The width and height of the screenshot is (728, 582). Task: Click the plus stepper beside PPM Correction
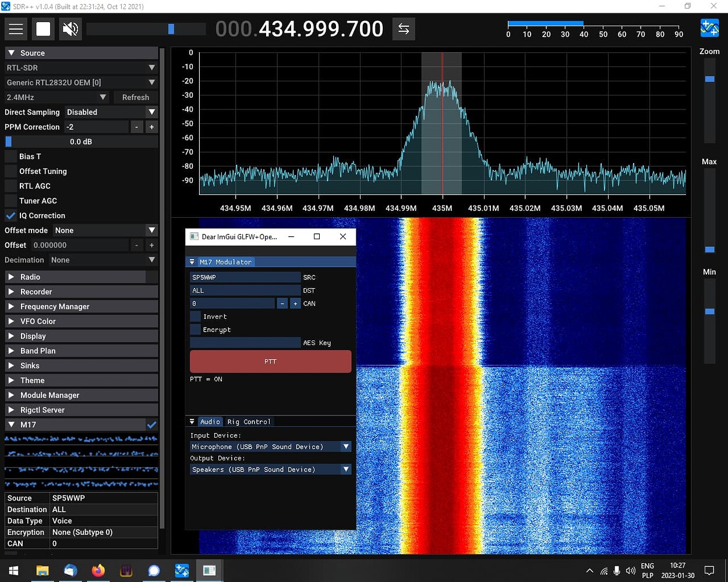tap(151, 126)
